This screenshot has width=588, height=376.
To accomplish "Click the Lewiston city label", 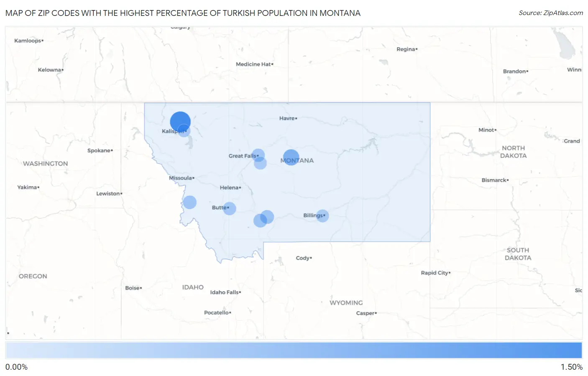I will (x=109, y=194).
